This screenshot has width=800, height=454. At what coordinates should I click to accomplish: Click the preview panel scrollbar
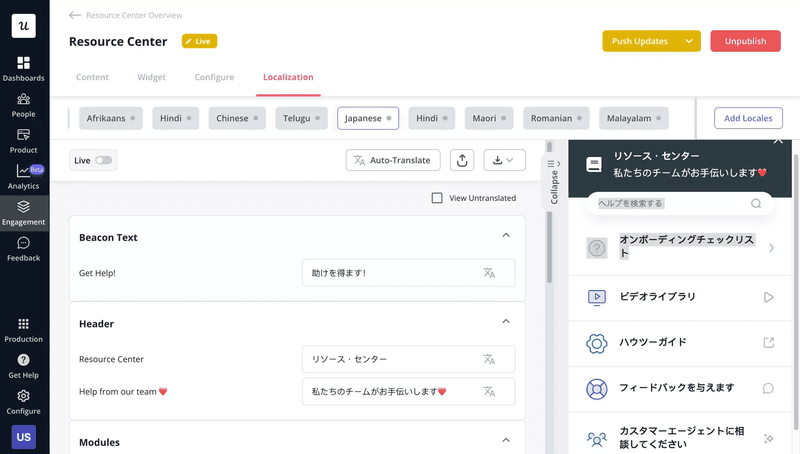click(796, 291)
